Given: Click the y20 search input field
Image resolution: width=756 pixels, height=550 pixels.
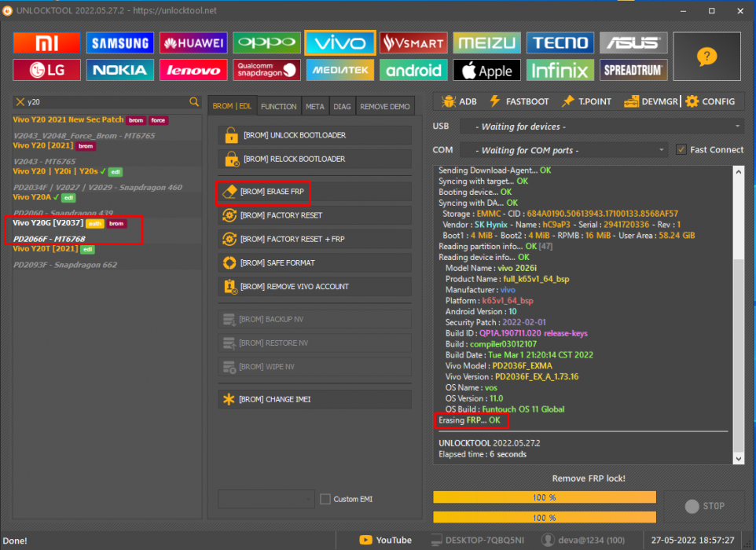Looking at the screenshot, I should [x=107, y=101].
